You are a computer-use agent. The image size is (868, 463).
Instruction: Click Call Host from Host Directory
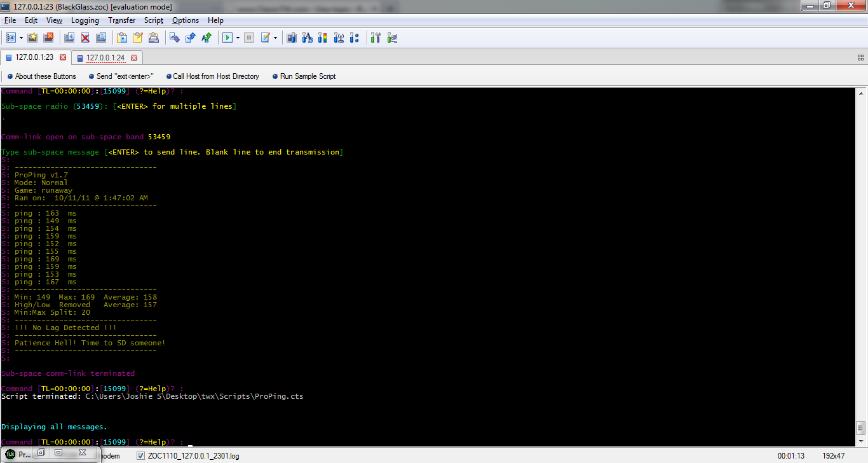click(212, 76)
